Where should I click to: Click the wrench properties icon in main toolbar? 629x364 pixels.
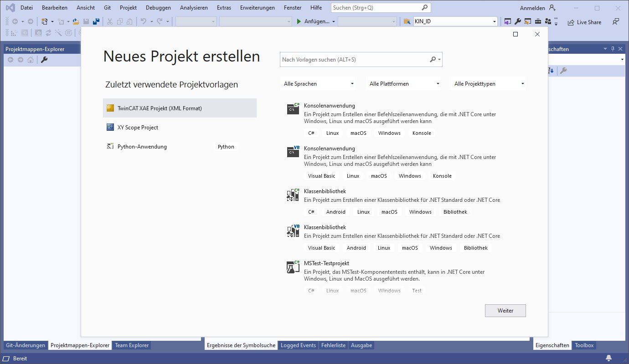coord(518,21)
